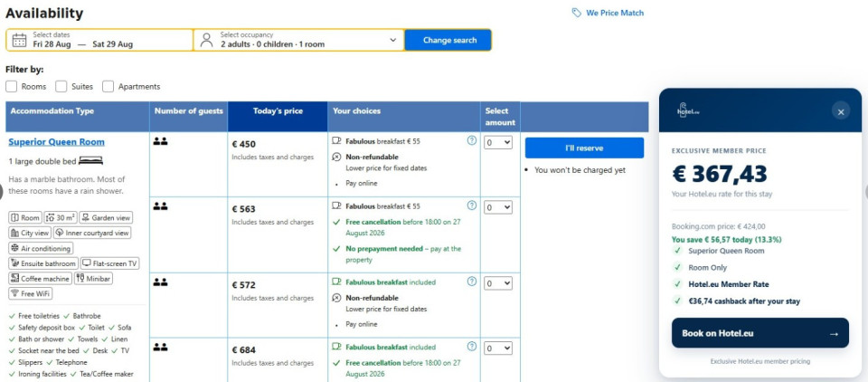Click the € 367,43 member price
Viewport: 868px width, 382px height.
(720, 174)
